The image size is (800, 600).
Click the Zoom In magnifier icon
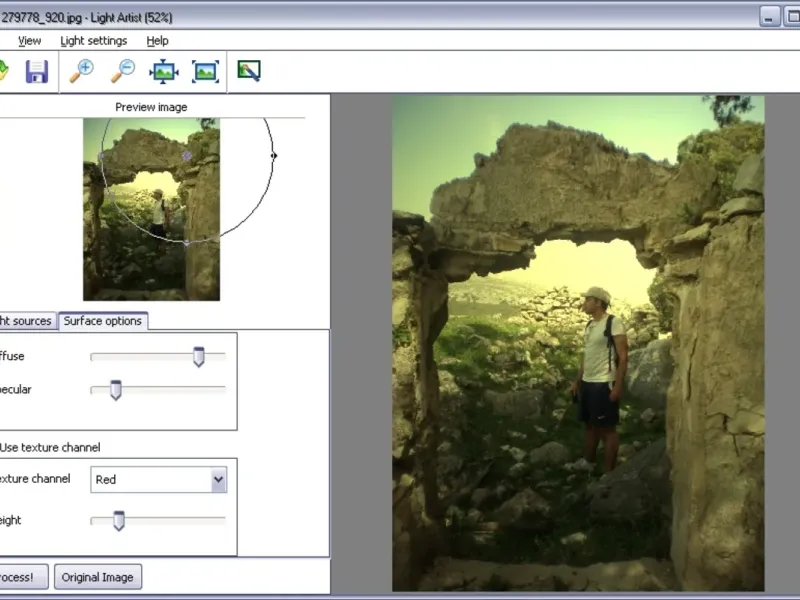coord(81,71)
